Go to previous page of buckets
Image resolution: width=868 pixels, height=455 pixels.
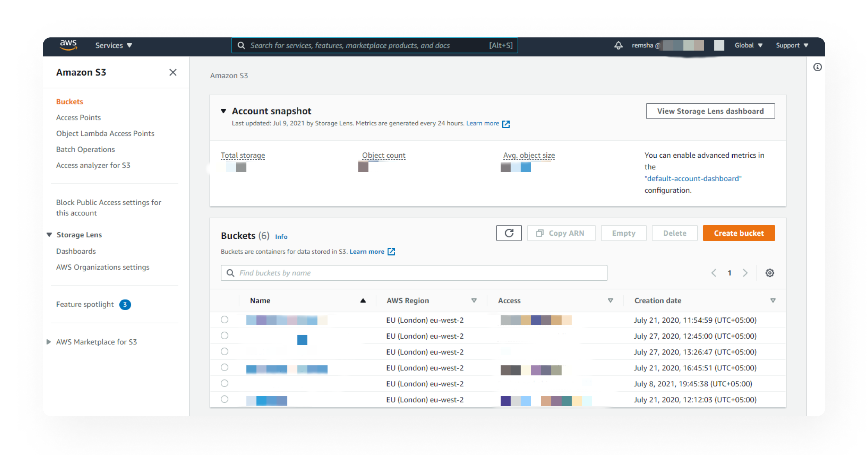point(714,273)
